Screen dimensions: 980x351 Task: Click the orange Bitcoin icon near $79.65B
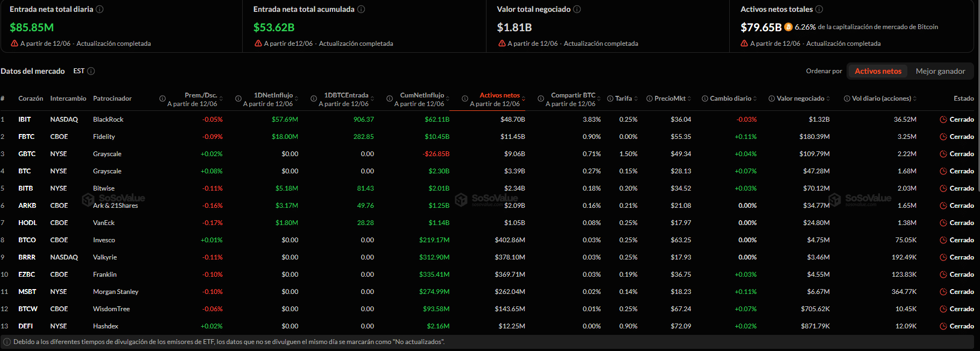click(788, 27)
